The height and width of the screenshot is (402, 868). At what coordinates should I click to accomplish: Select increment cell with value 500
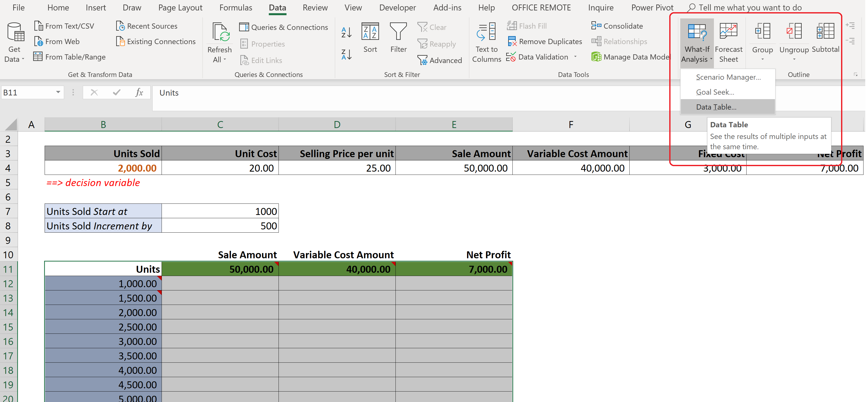pos(220,226)
